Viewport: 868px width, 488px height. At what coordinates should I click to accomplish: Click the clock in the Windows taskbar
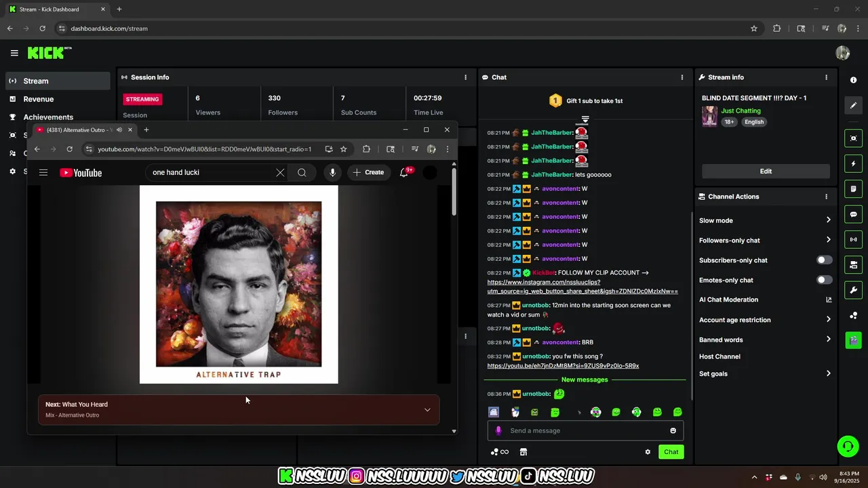(x=848, y=477)
